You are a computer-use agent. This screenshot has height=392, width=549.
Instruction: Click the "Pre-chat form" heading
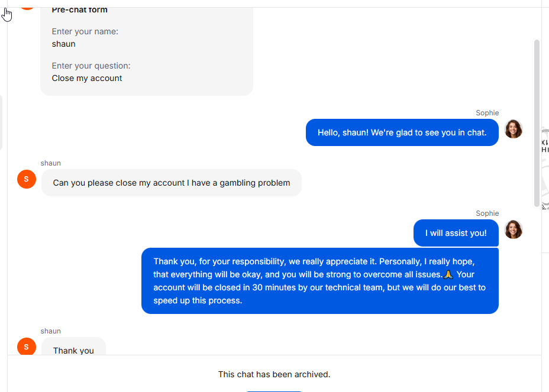point(79,9)
